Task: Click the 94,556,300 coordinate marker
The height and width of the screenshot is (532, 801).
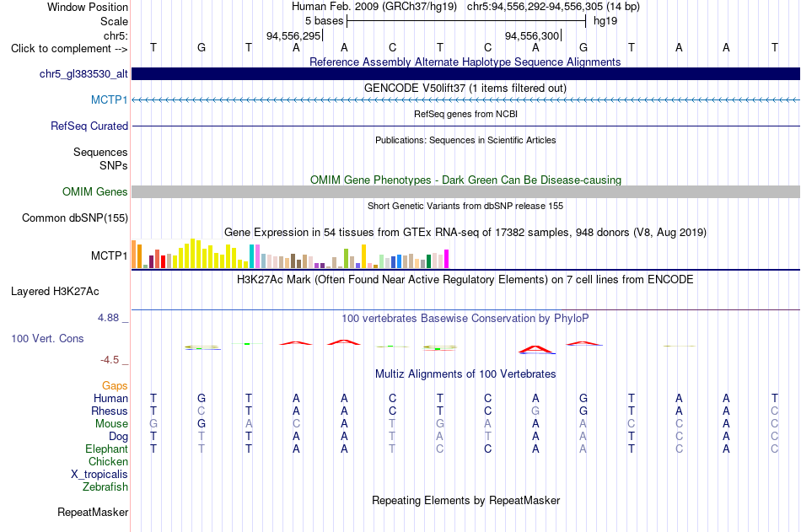Action: coord(532,35)
